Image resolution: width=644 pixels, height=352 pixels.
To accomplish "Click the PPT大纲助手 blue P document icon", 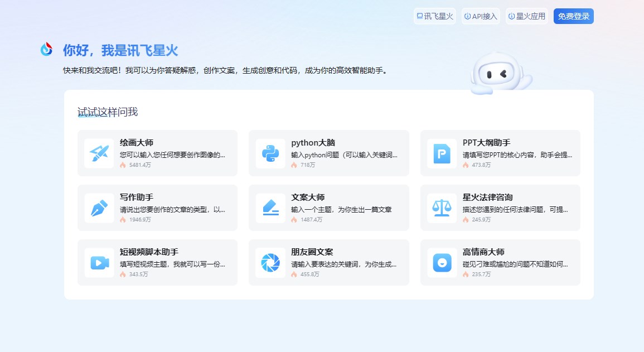I will (442, 153).
